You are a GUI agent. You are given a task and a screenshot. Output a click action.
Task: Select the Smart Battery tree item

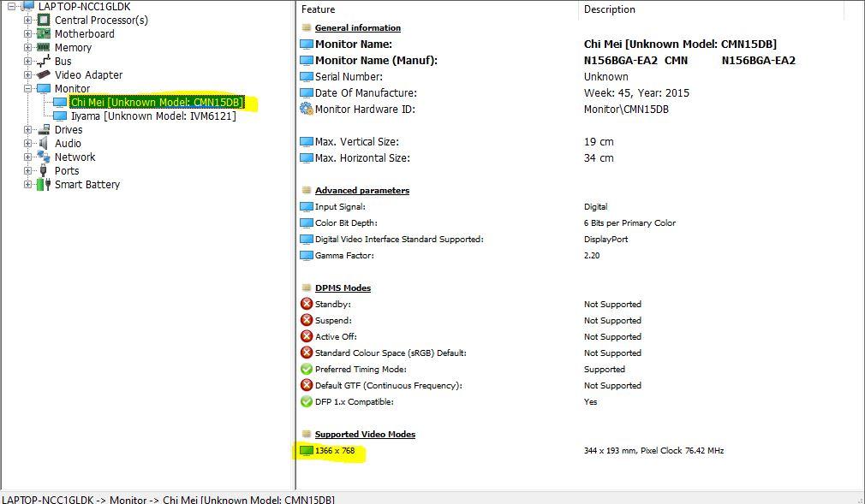(x=87, y=184)
